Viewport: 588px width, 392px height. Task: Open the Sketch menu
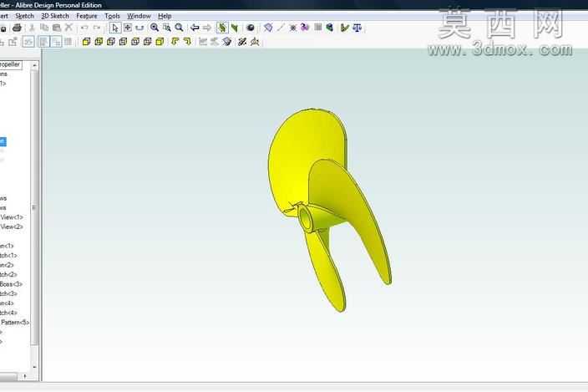pos(24,16)
